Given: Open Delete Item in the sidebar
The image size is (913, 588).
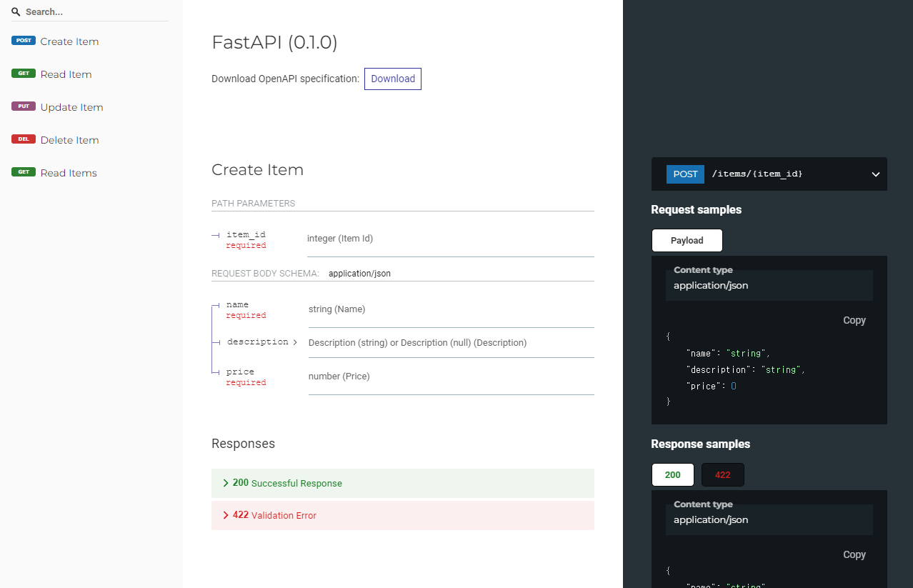Looking at the screenshot, I should coord(69,140).
